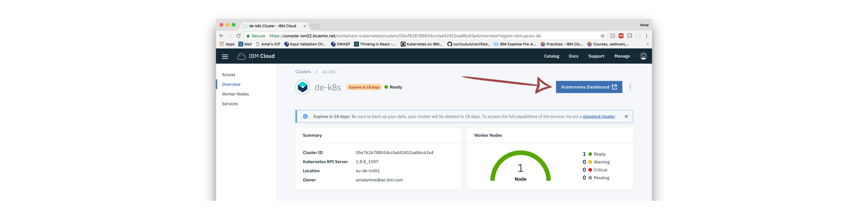Click the gray Pending legend dot
Viewport: 868px width, 210px height.
click(590, 178)
